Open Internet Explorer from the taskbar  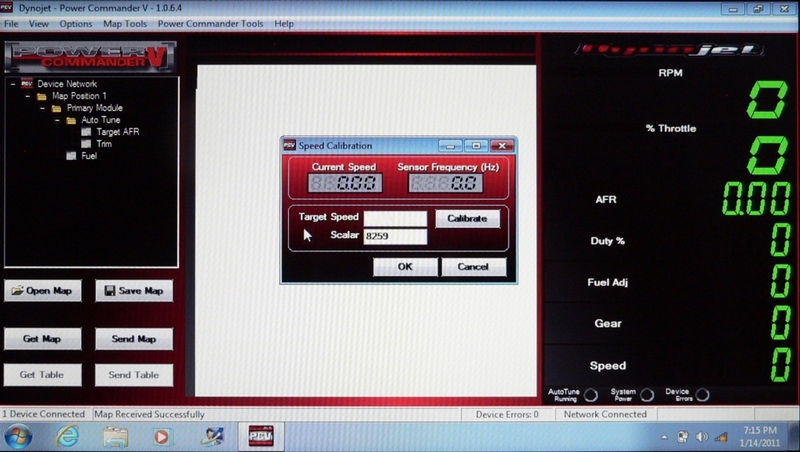(x=67, y=436)
